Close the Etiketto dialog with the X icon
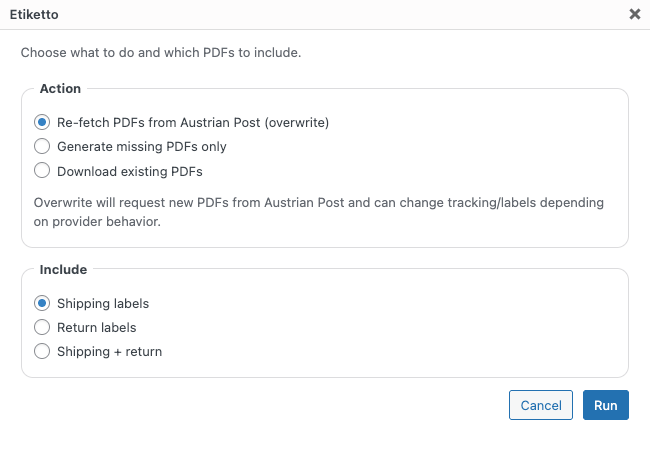Screen dimensions: 650x462 tap(634, 15)
